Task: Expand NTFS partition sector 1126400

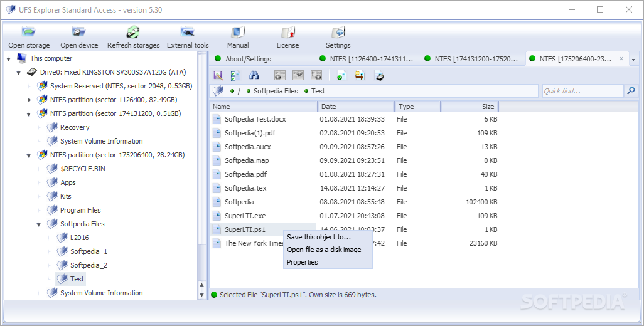Action: point(29,100)
